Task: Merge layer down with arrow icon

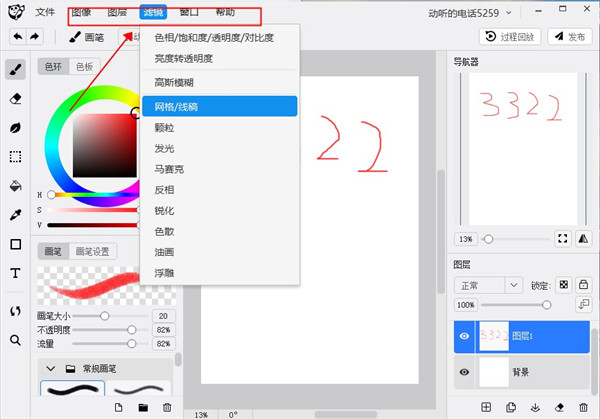Action: pyautogui.click(x=535, y=407)
